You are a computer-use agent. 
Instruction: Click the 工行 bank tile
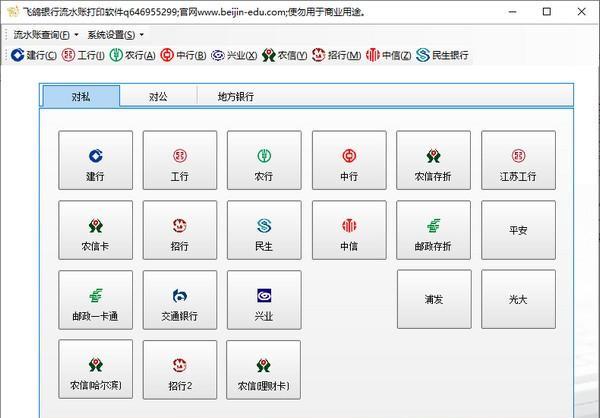[x=180, y=160]
